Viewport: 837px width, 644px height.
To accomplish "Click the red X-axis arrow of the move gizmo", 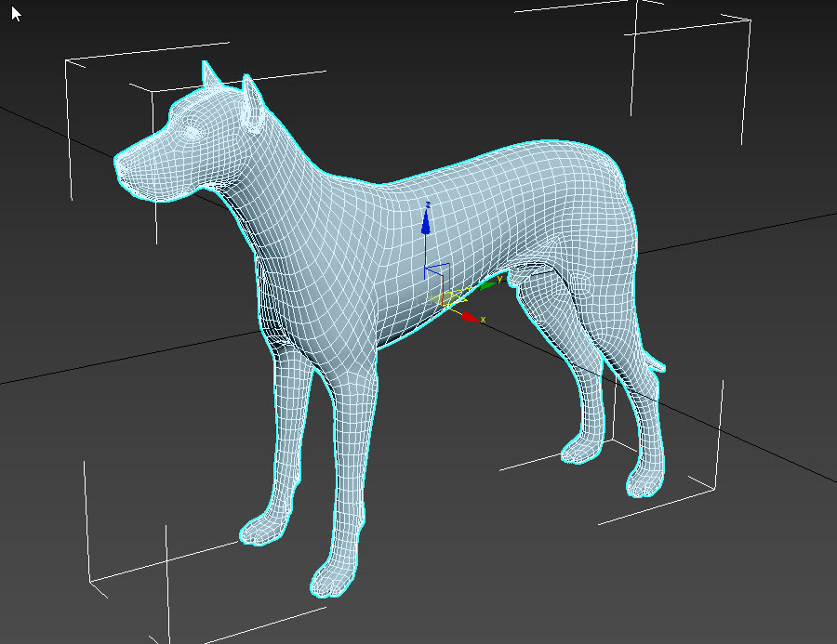I will tap(470, 317).
